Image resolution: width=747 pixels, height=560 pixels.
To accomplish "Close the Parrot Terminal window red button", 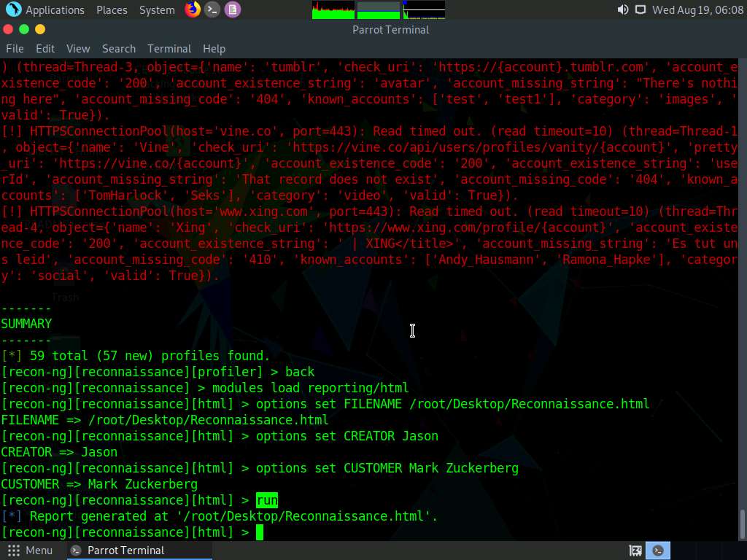I will point(7,29).
